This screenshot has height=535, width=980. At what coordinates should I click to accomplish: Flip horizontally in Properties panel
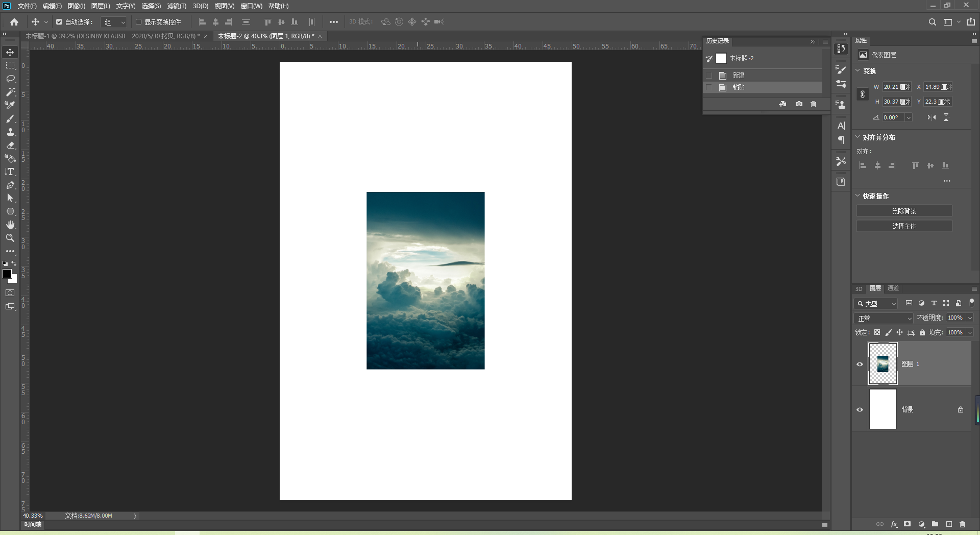tap(932, 117)
